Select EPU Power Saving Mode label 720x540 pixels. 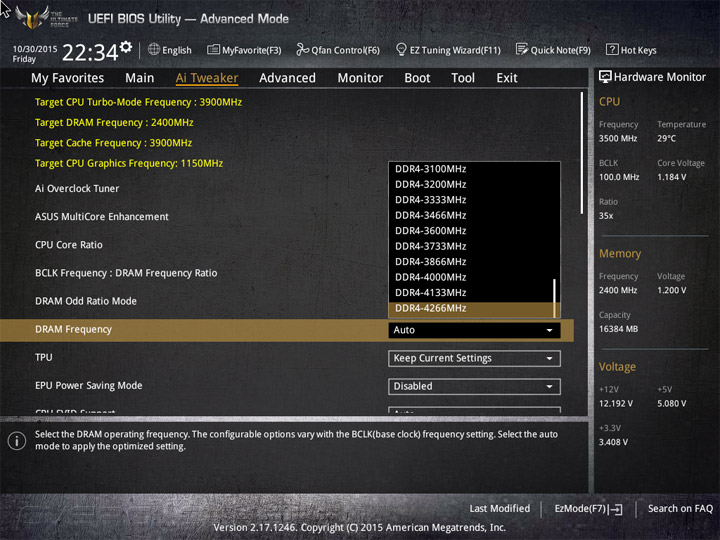tap(89, 386)
